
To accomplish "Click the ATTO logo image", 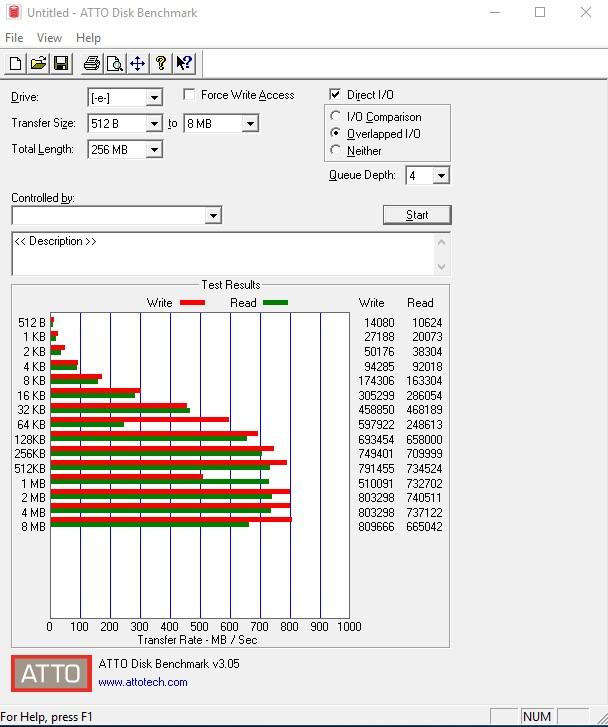I will coord(51,673).
